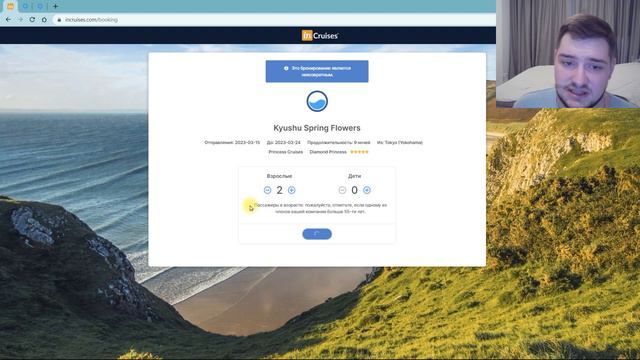Click the blue booking notice banner at the top
The width and height of the screenshot is (640, 360).
(x=317, y=71)
